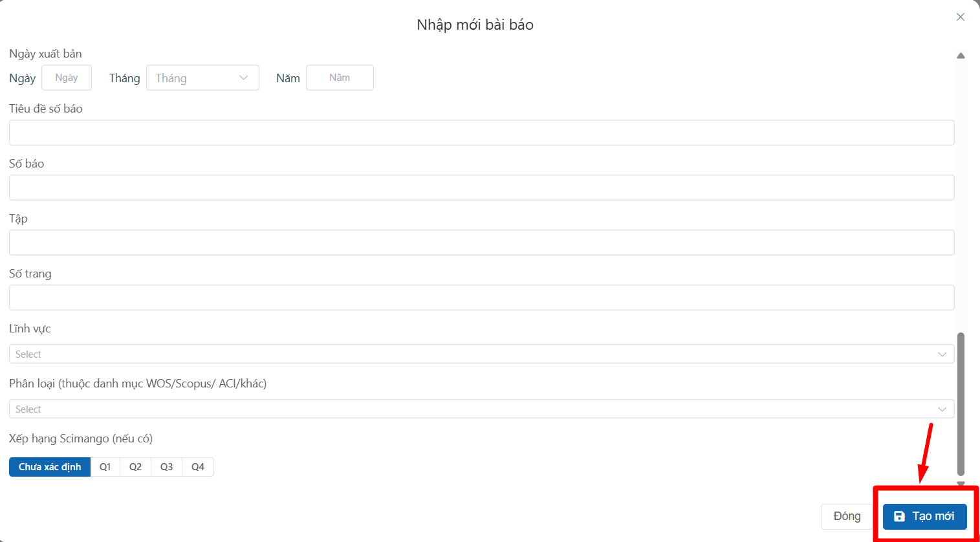Pick the Q4 Scimago ranking
Screen dimensions: 980x542
pos(198,467)
